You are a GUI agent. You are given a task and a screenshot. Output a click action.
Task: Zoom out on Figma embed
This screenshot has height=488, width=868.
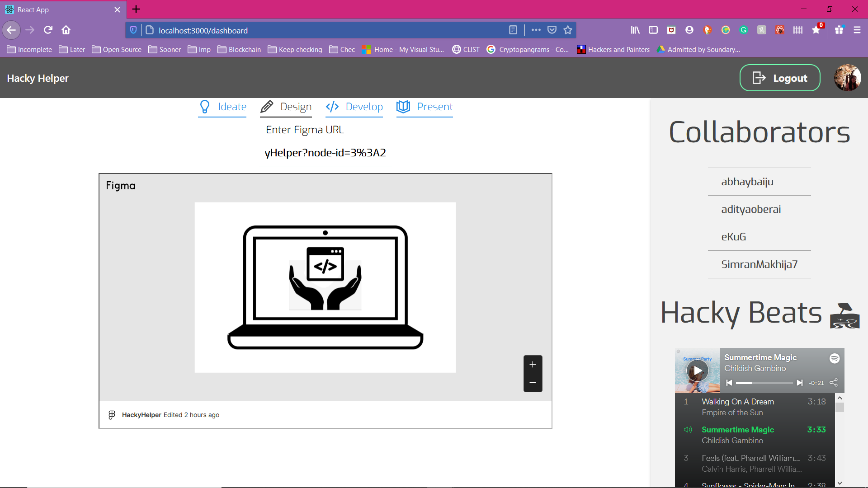pyautogui.click(x=533, y=383)
